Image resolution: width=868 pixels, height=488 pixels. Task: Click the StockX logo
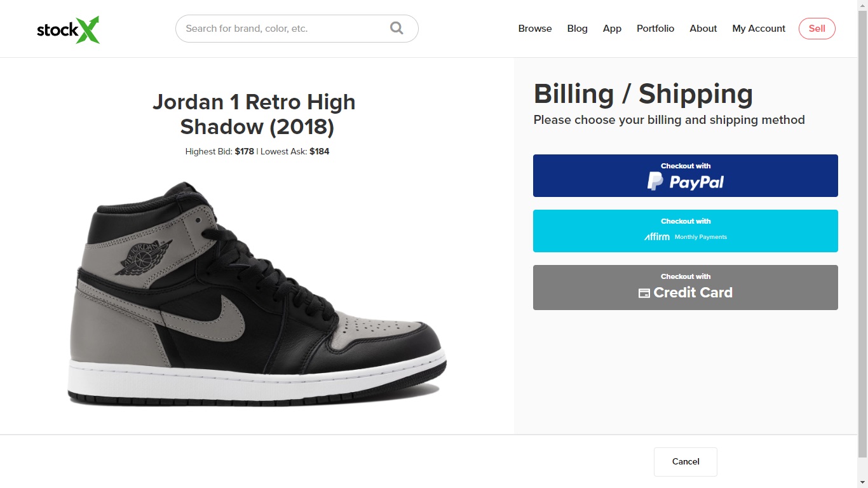(x=68, y=29)
